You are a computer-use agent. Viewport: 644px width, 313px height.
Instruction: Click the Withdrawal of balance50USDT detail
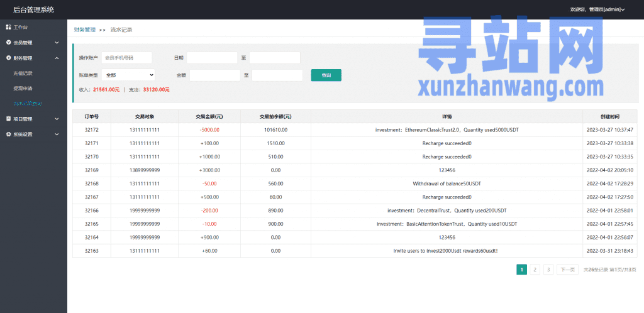(x=447, y=184)
